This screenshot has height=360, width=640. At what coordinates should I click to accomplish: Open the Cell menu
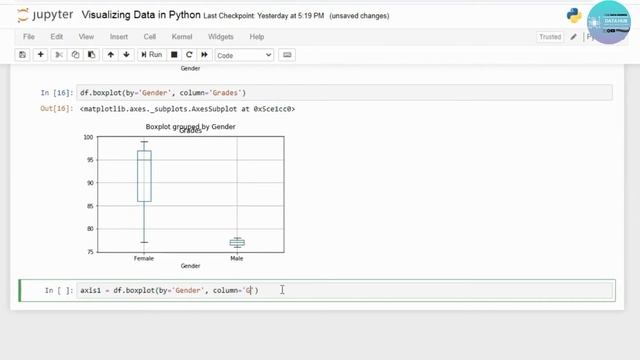[x=149, y=37]
